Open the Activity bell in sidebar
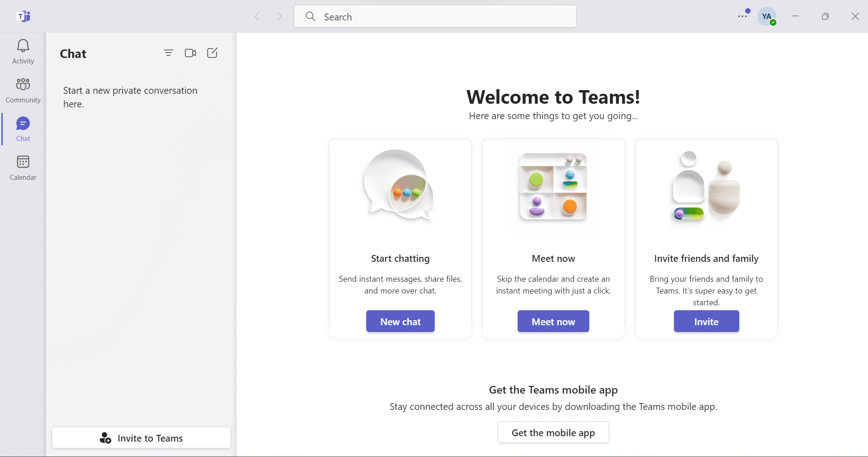Viewport: 868px width, 457px height. pyautogui.click(x=23, y=52)
